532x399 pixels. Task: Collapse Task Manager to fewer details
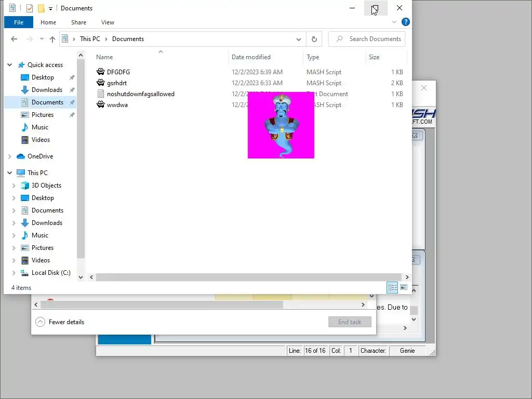click(x=60, y=322)
